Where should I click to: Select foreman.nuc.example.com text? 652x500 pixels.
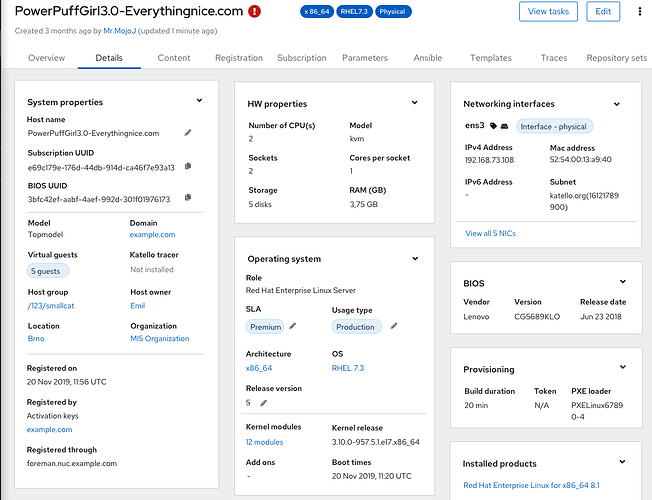click(72, 463)
